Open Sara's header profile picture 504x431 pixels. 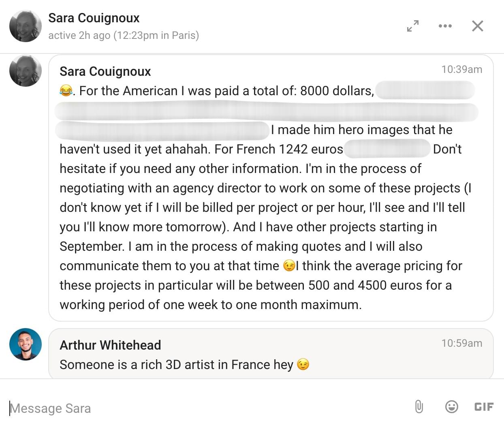click(25, 26)
